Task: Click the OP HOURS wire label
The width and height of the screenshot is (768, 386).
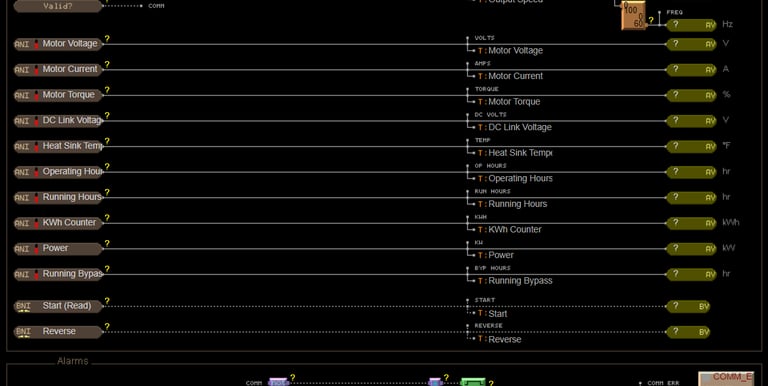Action: (x=490, y=166)
